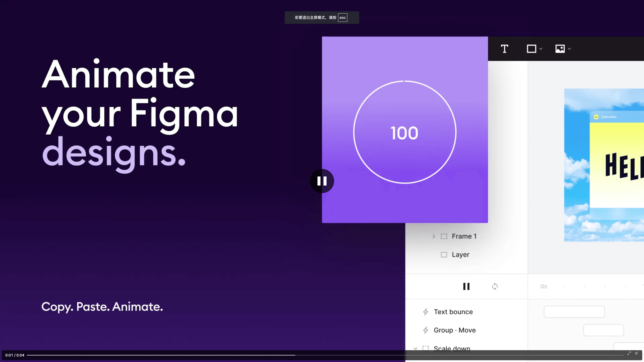Seek along the video progress bar

(325, 355)
